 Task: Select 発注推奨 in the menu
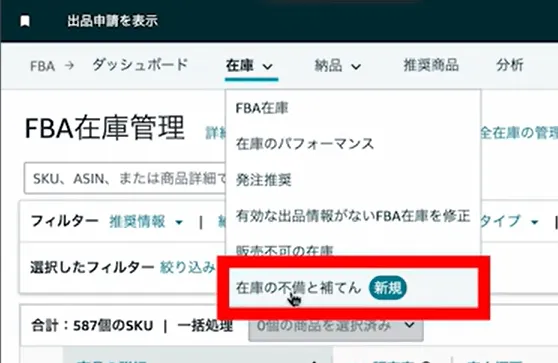pyautogui.click(x=264, y=180)
